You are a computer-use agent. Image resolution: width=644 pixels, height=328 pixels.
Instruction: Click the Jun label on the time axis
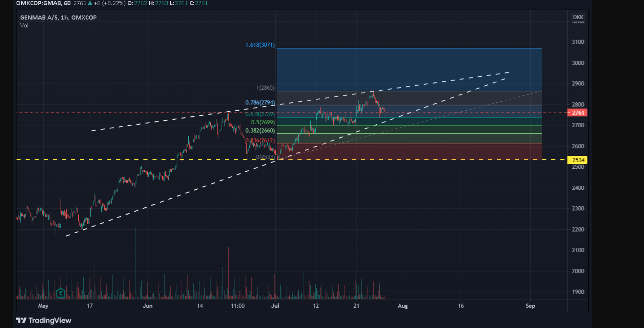tap(148, 306)
